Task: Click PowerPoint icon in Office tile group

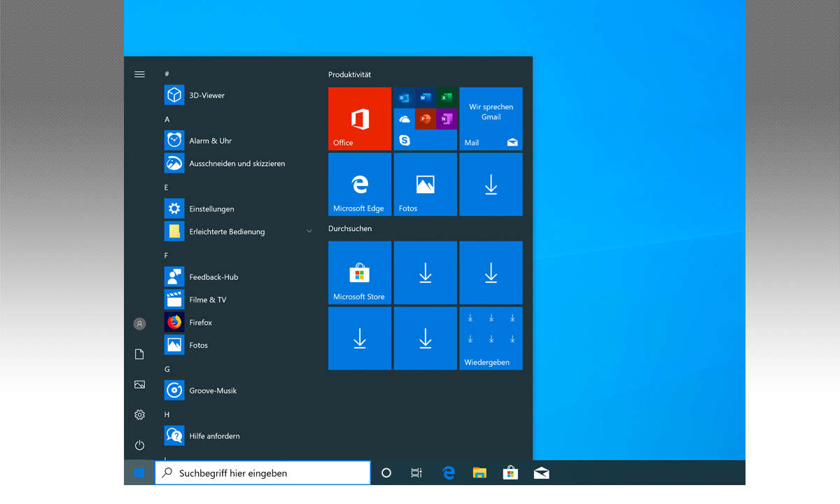Action: [x=425, y=119]
